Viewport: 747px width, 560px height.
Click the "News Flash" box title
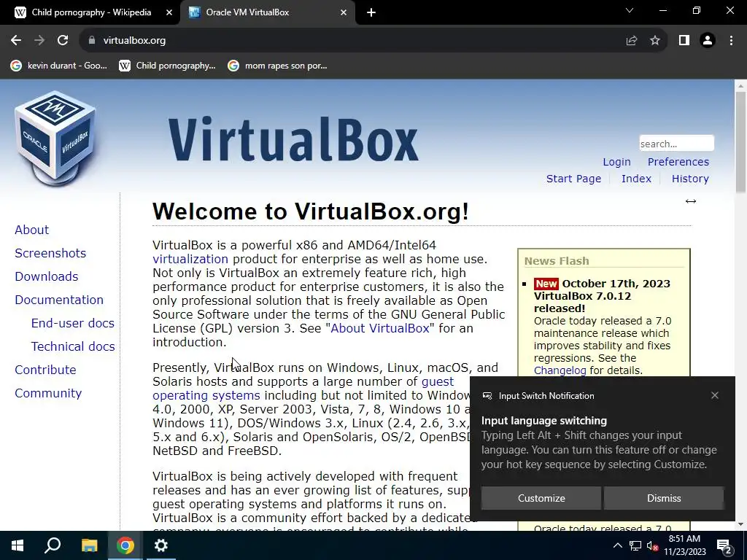coord(557,261)
